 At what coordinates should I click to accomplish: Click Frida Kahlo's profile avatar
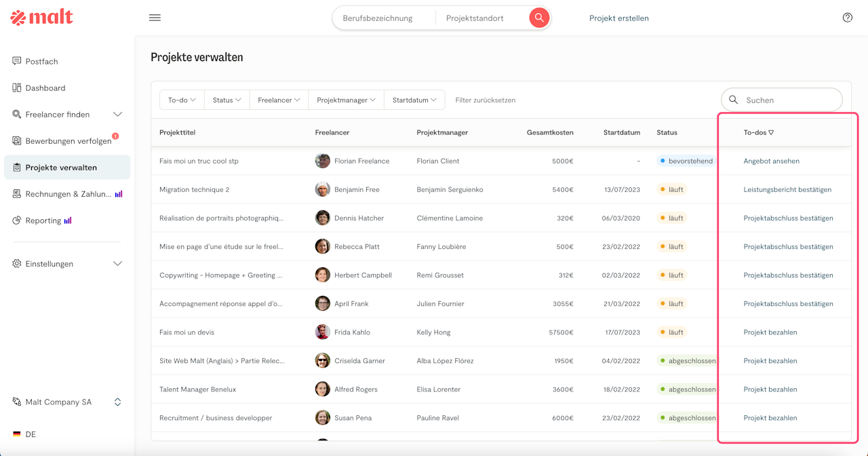click(x=323, y=332)
